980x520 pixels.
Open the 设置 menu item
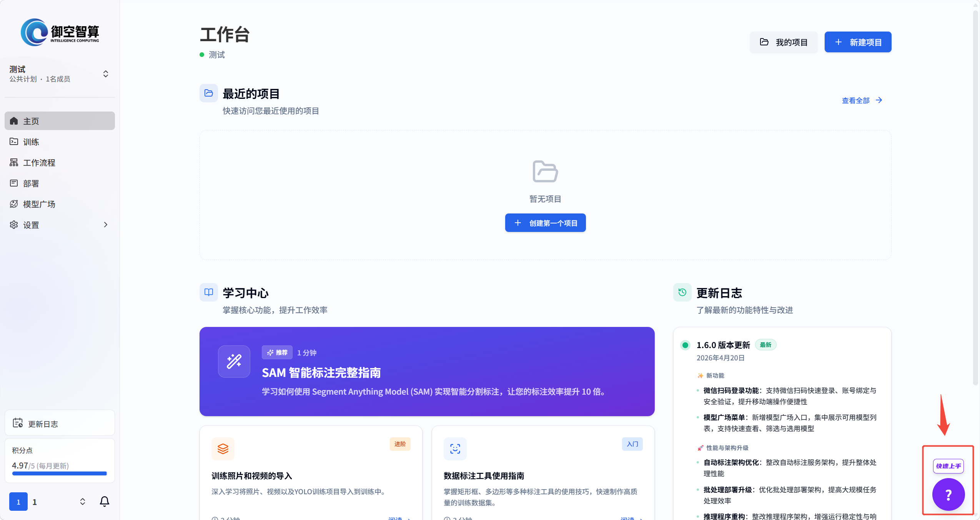pos(60,225)
